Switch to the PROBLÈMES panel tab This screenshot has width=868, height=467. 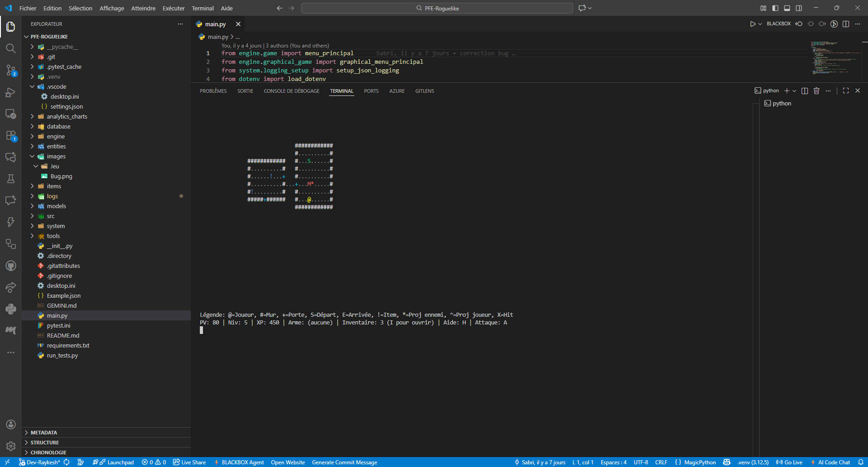tap(213, 91)
